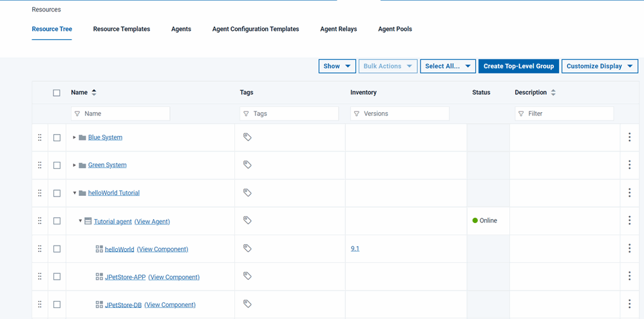Open the Agent Pools tab
644x319 pixels.
[x=395, y=29]
